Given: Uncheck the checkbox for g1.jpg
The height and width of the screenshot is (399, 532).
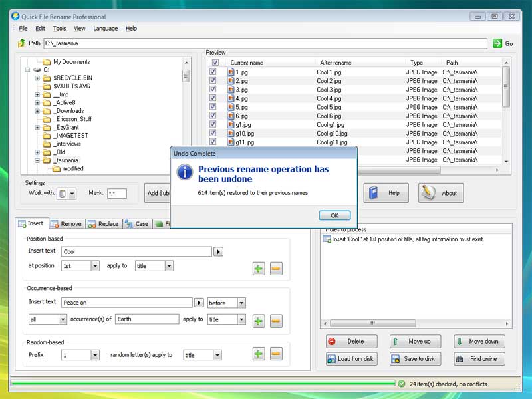Looking at the screenshot, I should coord(213,124).
